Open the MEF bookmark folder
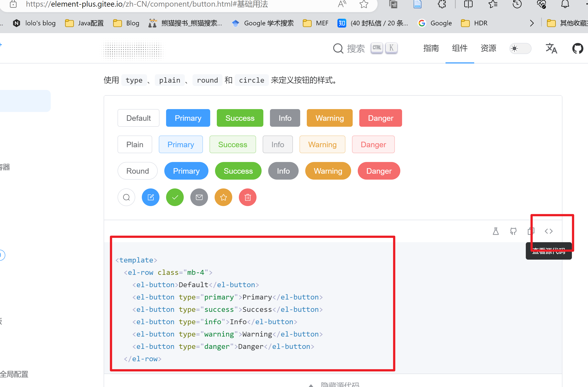Viewport: 588px width, 387px height. pos(315,23)
